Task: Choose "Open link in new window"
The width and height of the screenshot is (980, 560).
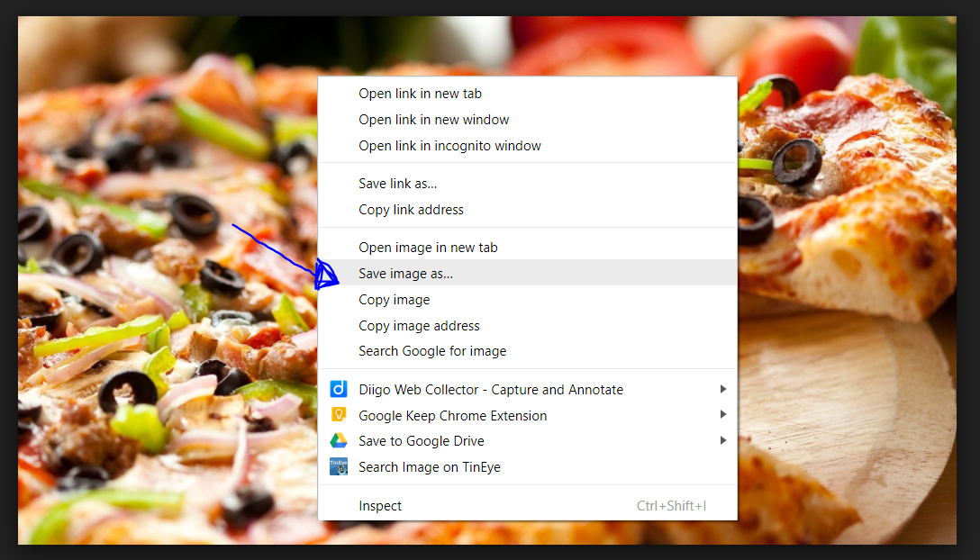Action: [528, 120]
